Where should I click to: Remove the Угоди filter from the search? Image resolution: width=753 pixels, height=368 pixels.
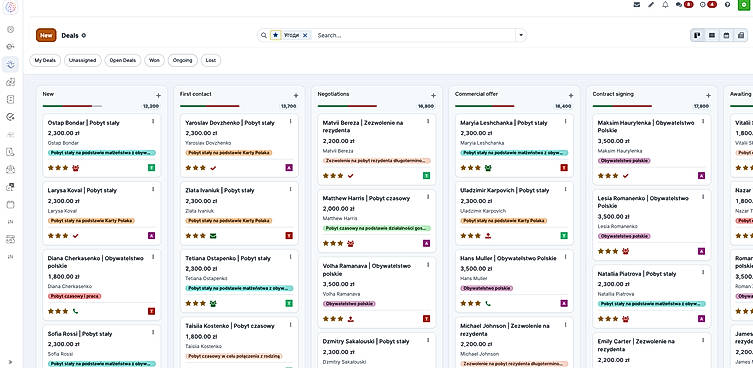[x=305, y=35]
